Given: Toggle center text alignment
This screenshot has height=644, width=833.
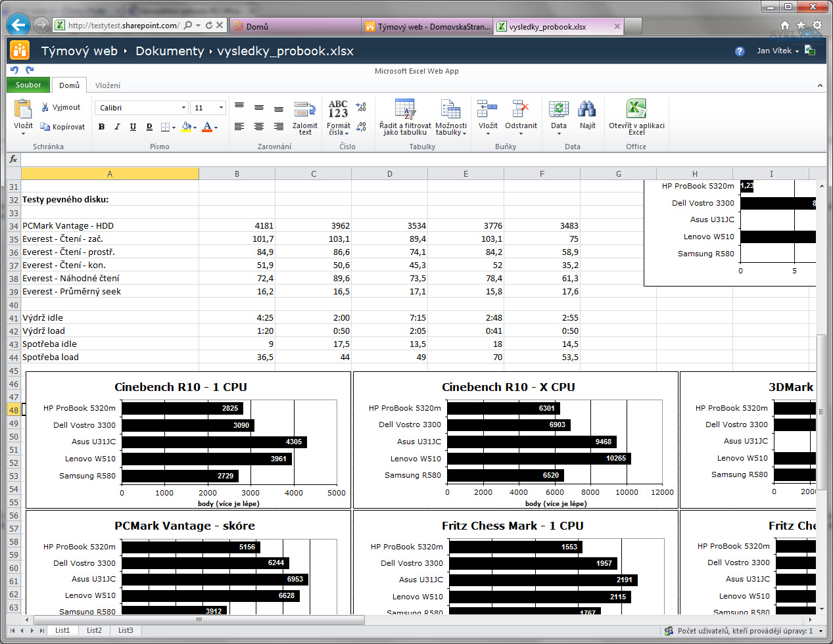Looking at the screenshot, I should pos(258,127).
